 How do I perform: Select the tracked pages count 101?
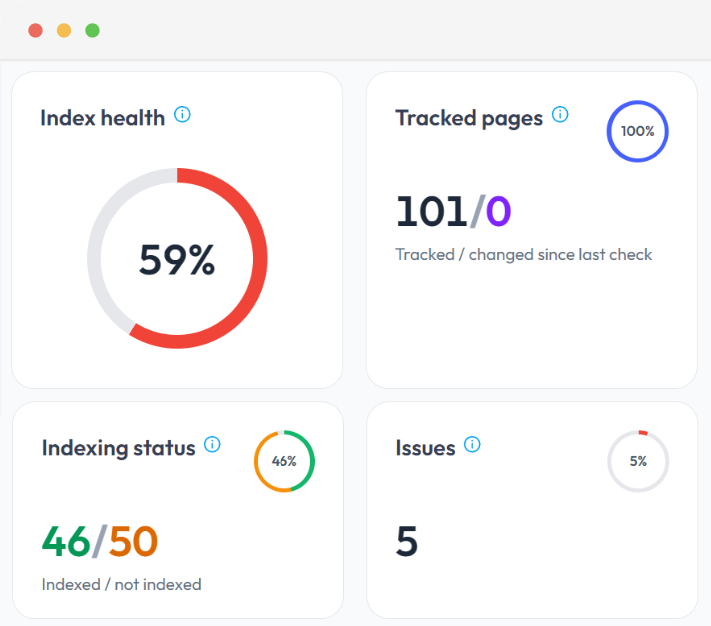coord(432,211)
